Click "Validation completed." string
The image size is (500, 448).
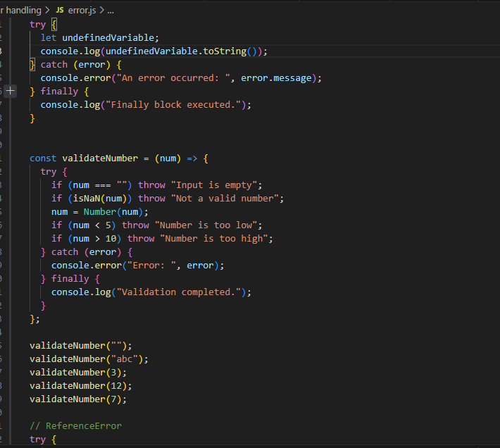pyautogui.click(x=179, y=292)
